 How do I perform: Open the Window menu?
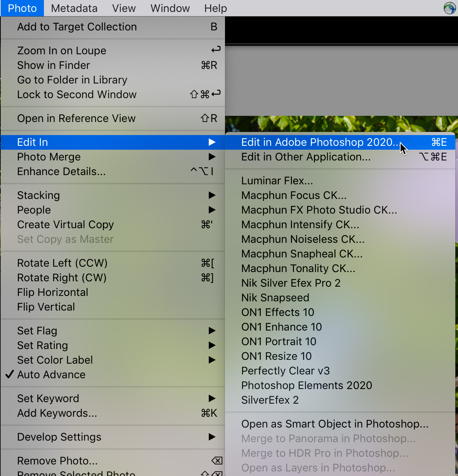pyautogui.click(x=170, y=8)
